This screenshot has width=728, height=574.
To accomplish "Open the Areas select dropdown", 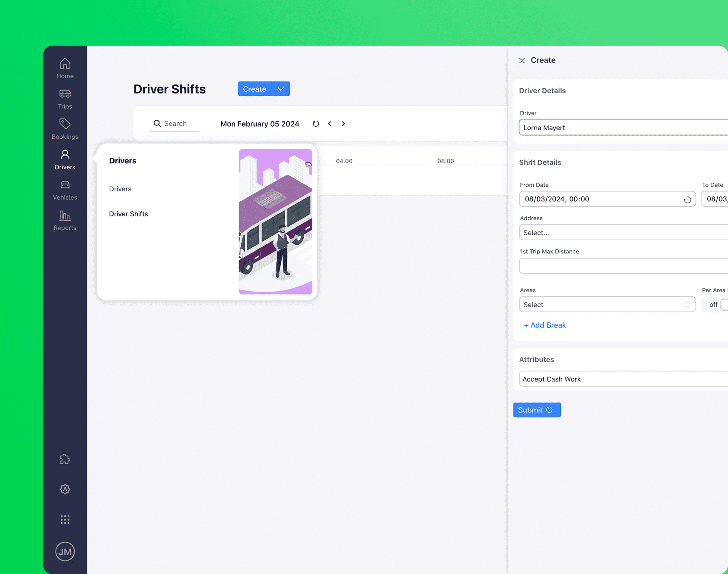I will (x=607, y=305).
